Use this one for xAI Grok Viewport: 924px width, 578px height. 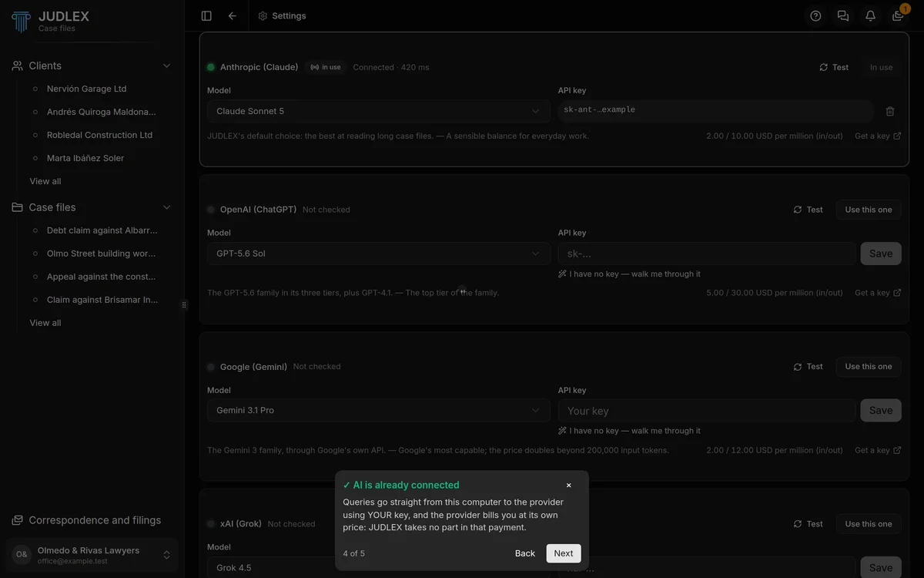tap(869, 524)
